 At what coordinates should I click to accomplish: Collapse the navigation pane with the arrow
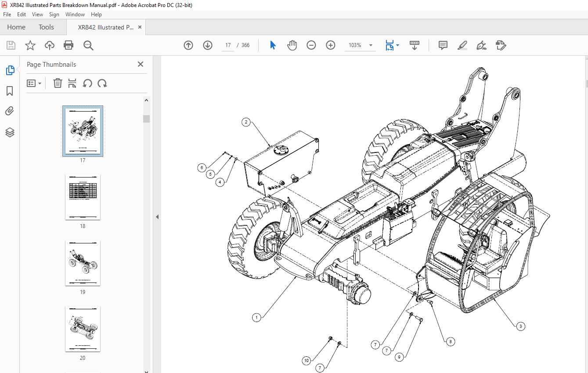[x=157, y=217]
